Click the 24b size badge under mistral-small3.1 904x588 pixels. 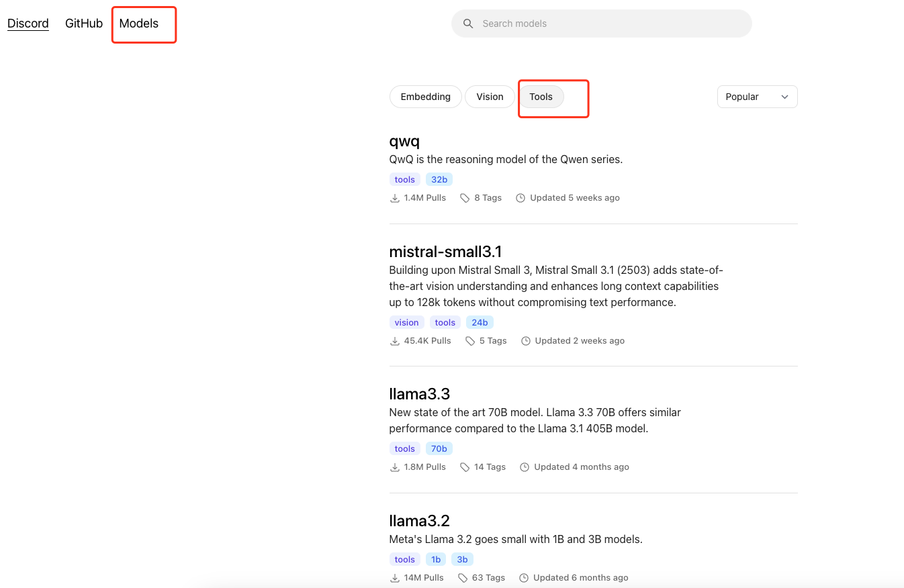coord(480,322)
